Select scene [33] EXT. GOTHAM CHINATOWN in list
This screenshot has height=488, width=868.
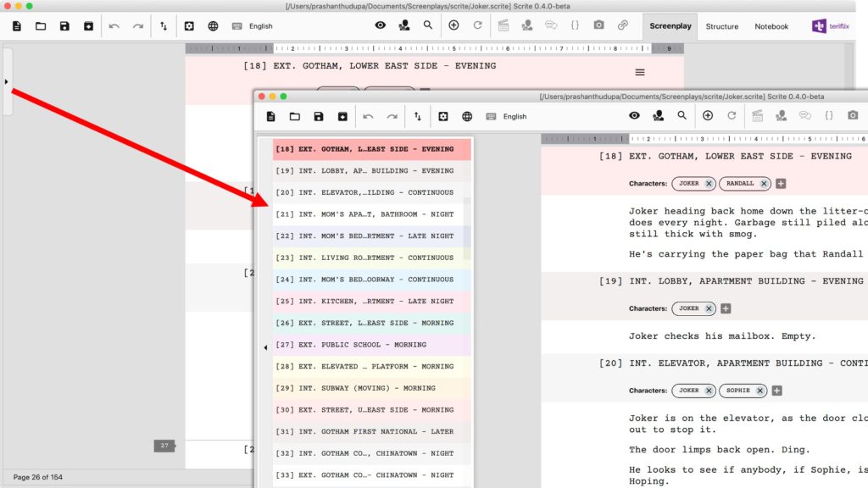point(371,475)
